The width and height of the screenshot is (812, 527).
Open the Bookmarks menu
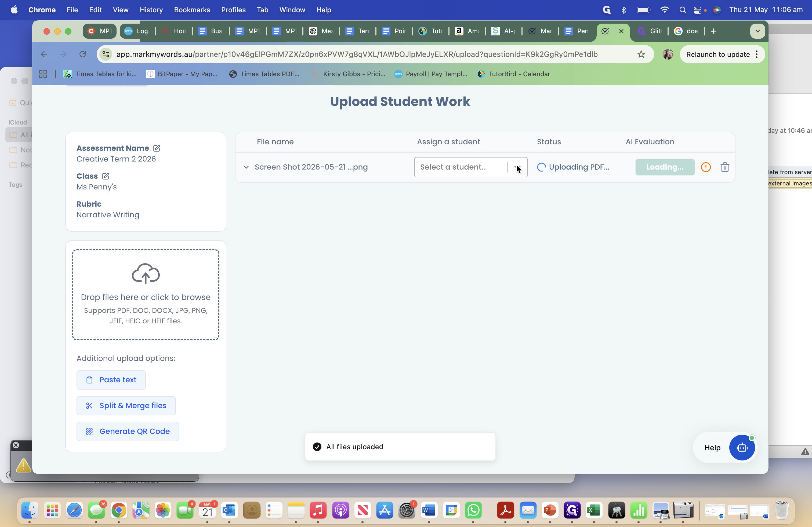192,10
